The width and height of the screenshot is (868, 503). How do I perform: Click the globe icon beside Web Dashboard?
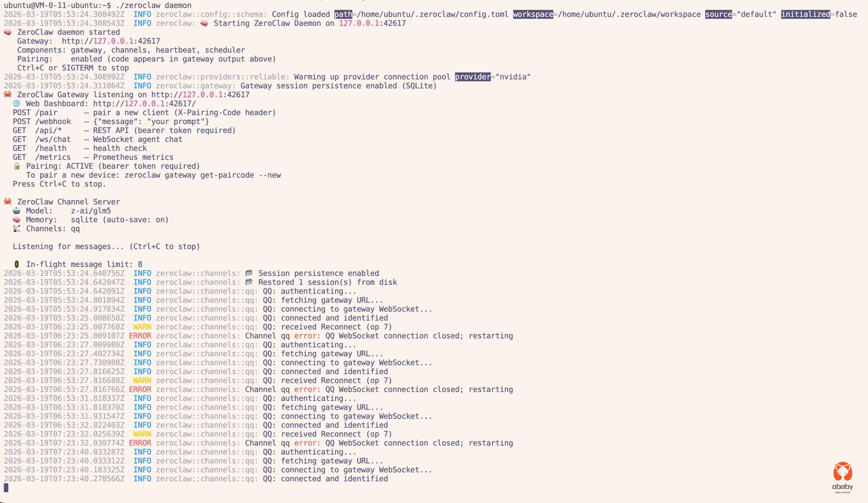pos(17,104)
